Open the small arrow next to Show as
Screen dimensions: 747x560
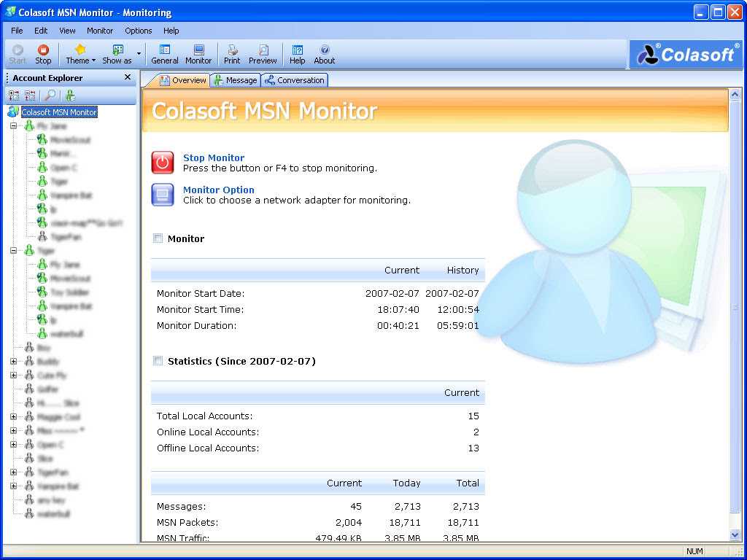click(x=139, y=54)
